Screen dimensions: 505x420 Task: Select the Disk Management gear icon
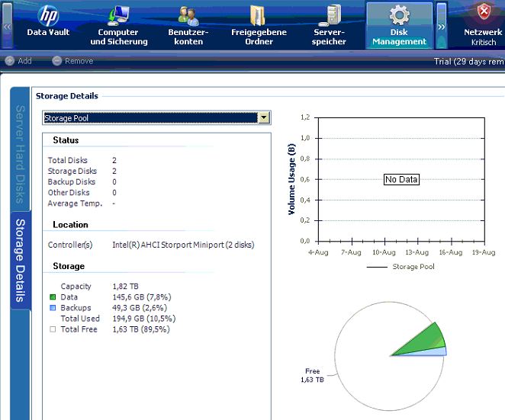(x=399, y=15)
